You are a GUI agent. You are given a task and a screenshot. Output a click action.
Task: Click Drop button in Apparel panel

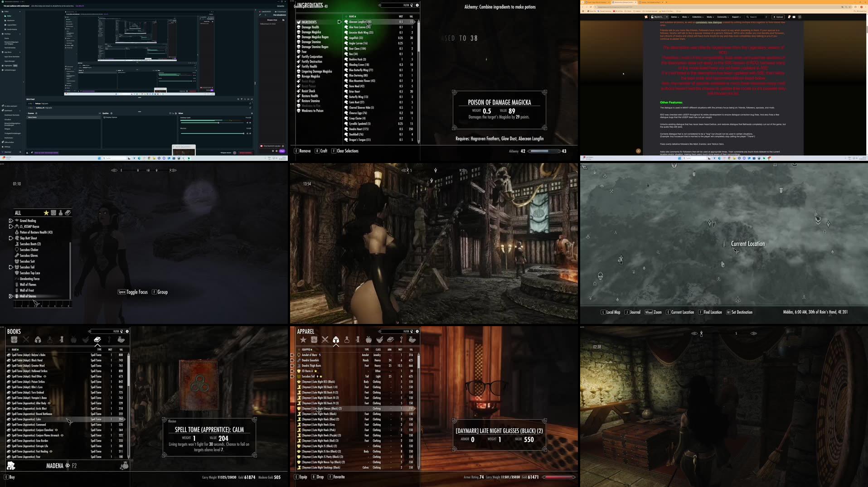coord(318,477)
